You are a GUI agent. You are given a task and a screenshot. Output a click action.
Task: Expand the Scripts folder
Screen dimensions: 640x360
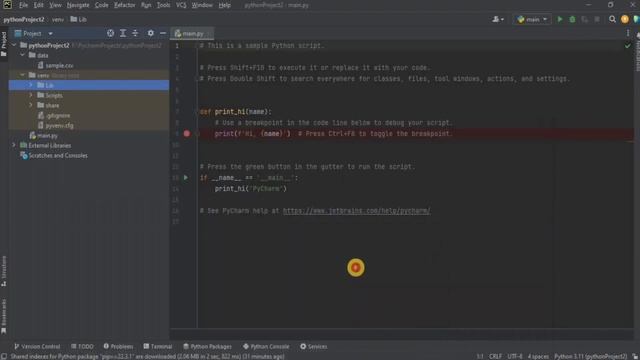click(31, 95)
